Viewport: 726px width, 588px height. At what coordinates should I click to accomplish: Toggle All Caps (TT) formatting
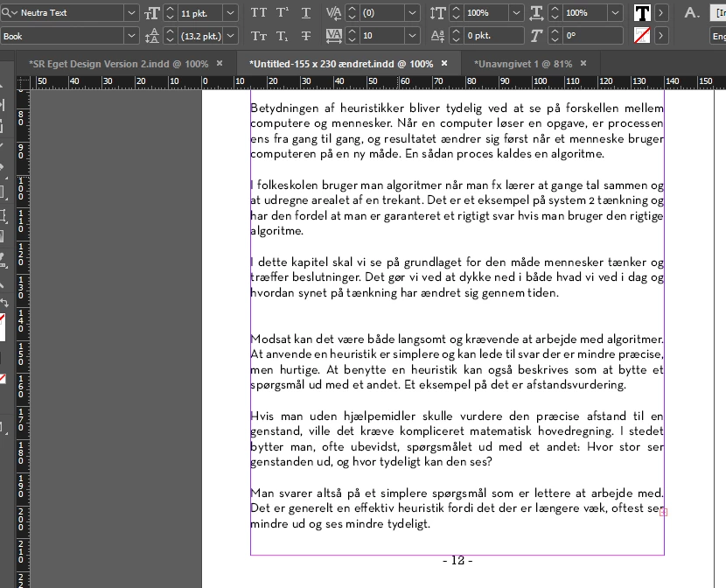click(x=258, y=12)
